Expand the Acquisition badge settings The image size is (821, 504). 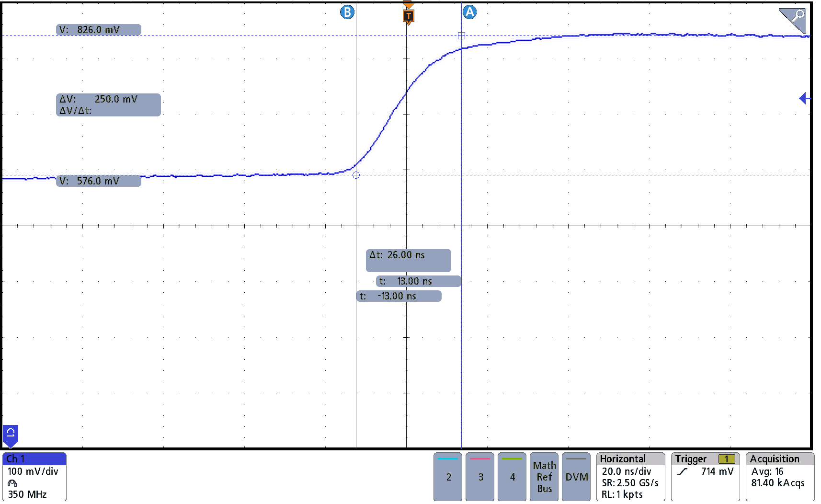pos(780,477)
